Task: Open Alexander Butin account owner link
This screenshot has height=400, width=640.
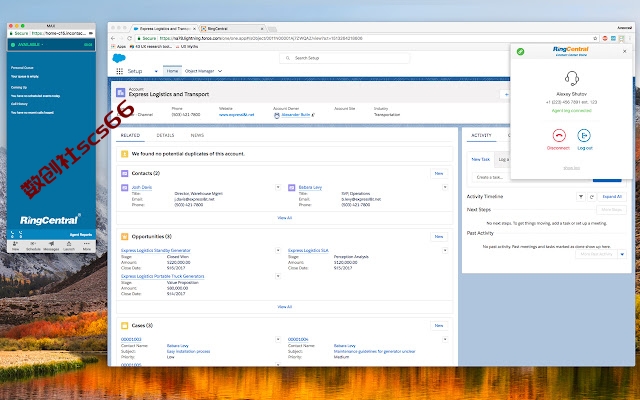Action: [x=296, y=115]
